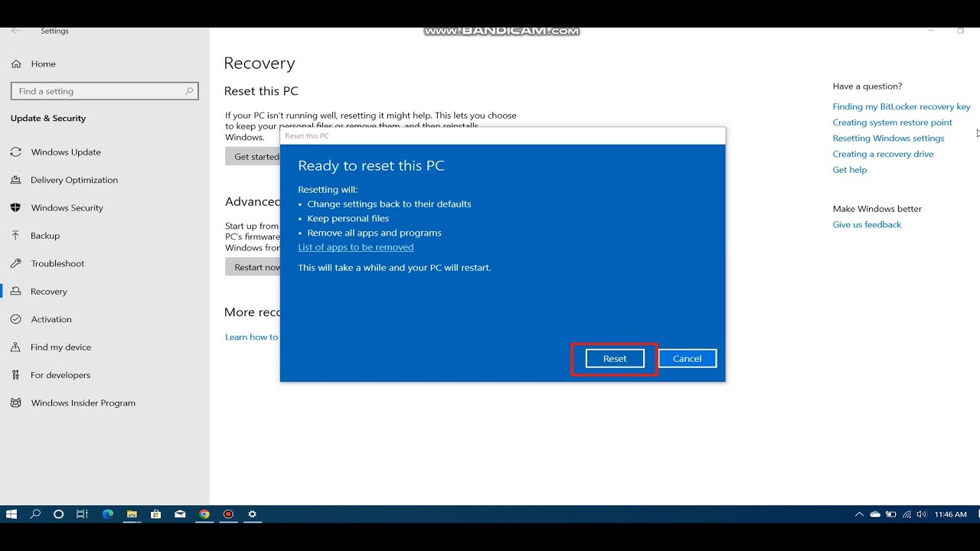Open the volume control in system tray
980x551 pixels.
921,514
